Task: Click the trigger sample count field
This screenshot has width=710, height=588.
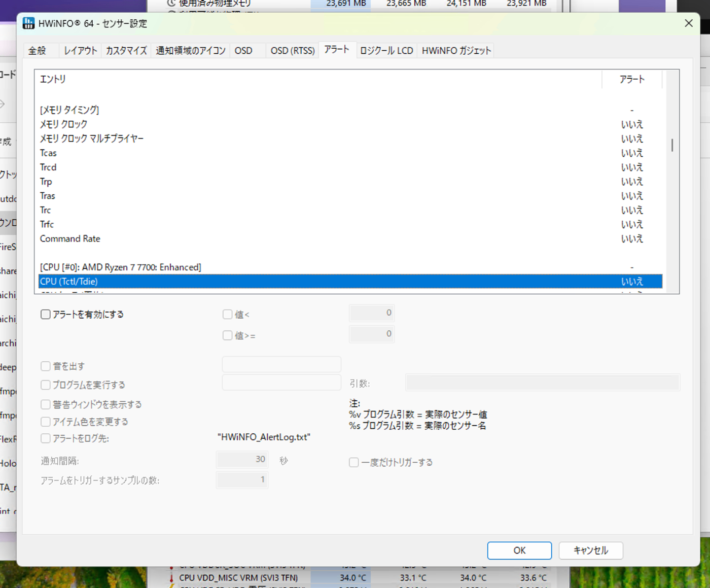Action: point(242,480)
